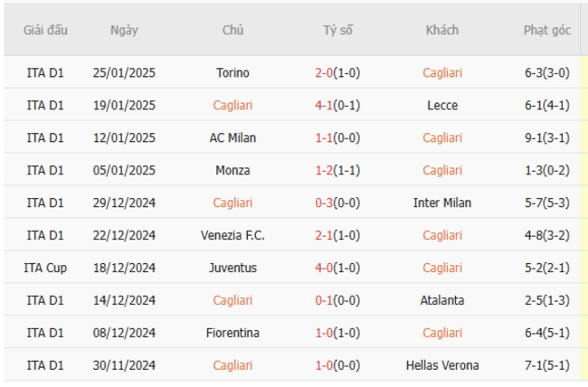Click the Torino team name
The width and height of the screenshot is (588, 387).
232,72
